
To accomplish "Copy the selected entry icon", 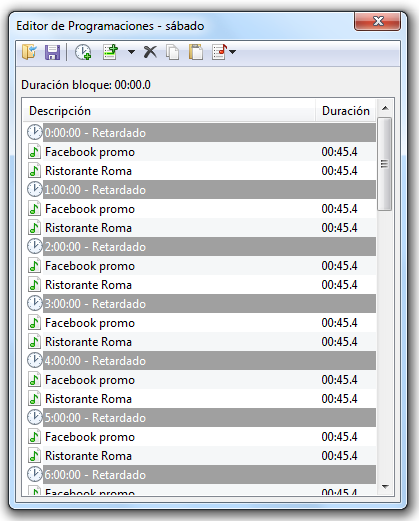I will [173, 52].
